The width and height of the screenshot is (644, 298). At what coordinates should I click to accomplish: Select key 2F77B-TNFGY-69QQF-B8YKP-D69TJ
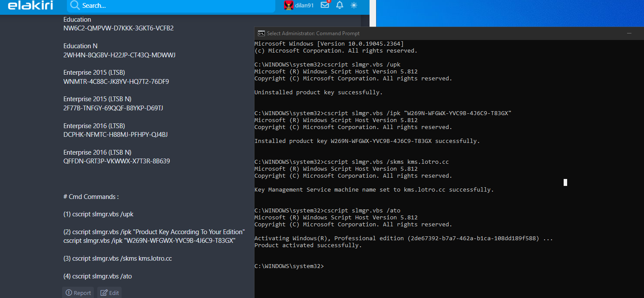[x=113, y=108]
